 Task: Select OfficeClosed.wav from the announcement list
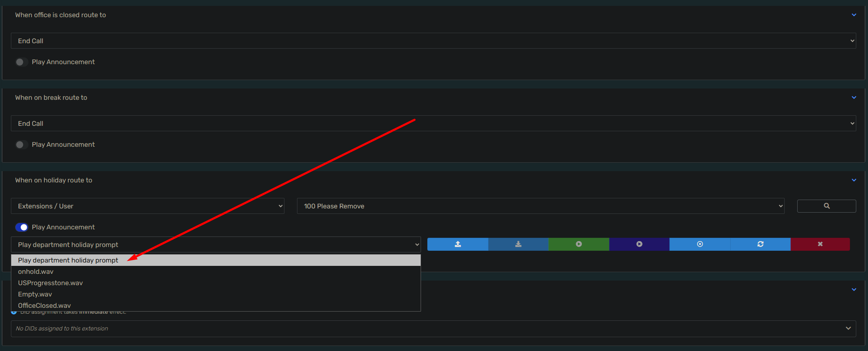coord(216,306)
